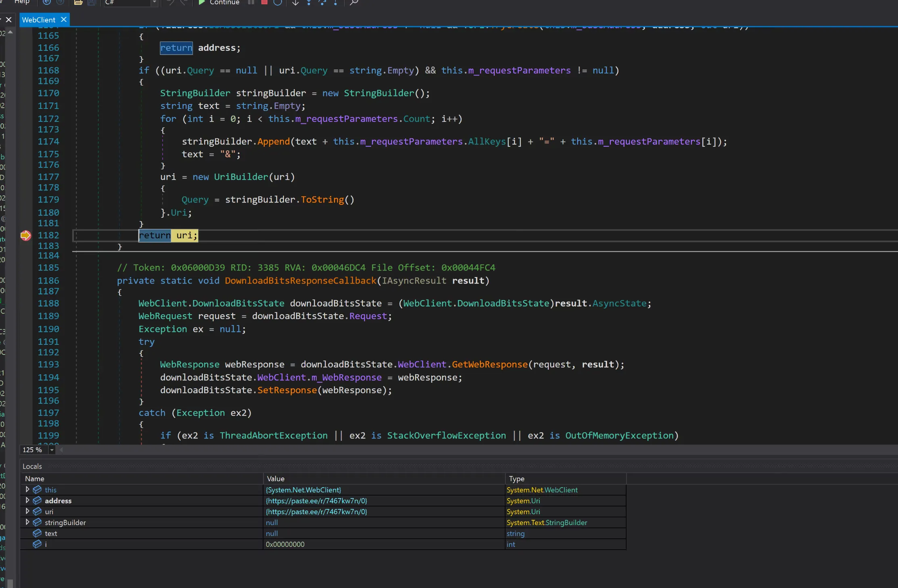Click the Type column header in Locals
Screen dimensions: 898x588
click(x=566, y=479)
